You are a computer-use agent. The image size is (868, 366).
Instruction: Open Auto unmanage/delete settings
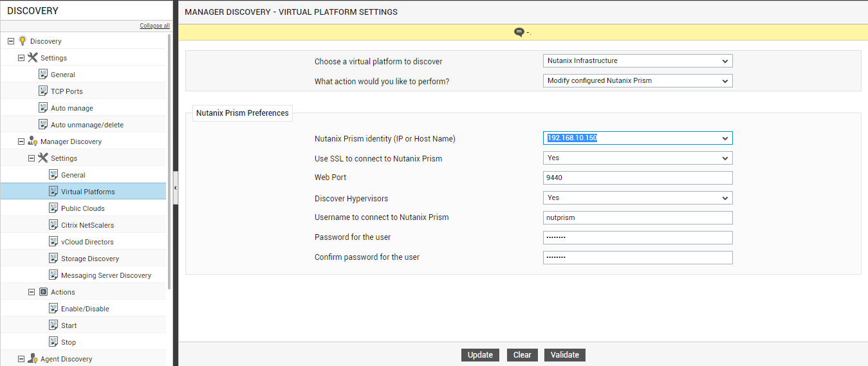point(88,124)
